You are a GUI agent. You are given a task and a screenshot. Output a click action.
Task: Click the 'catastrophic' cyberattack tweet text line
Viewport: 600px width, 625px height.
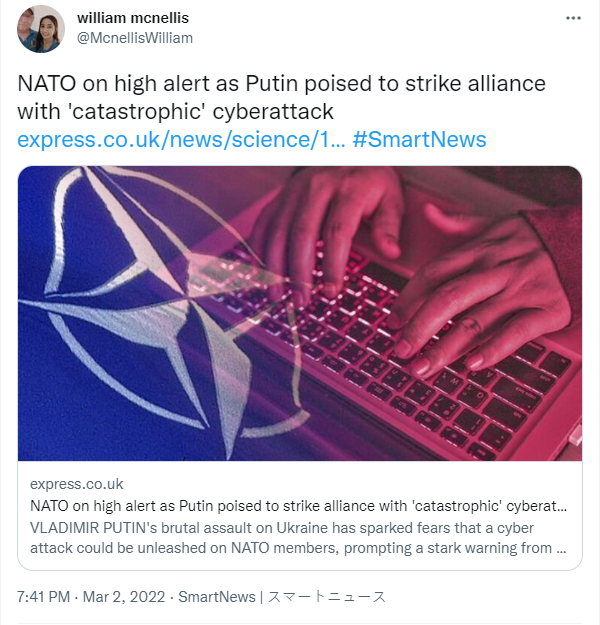tap(175, 110)
